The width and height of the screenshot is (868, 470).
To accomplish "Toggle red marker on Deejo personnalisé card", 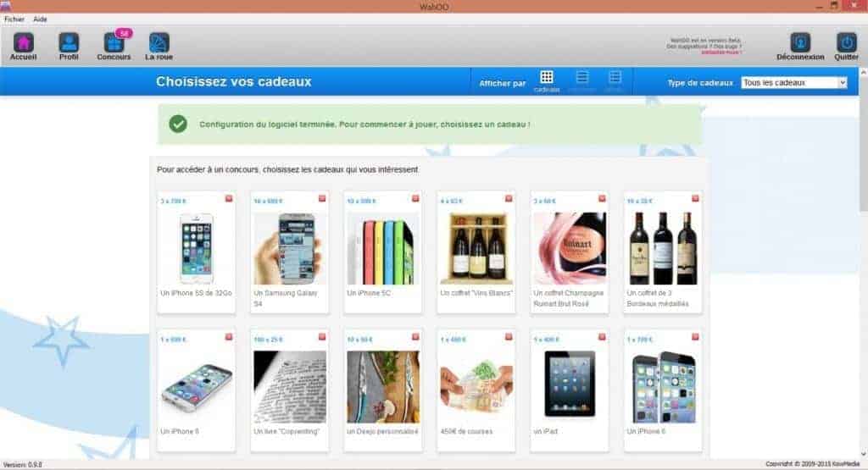I will coord(415,337).
